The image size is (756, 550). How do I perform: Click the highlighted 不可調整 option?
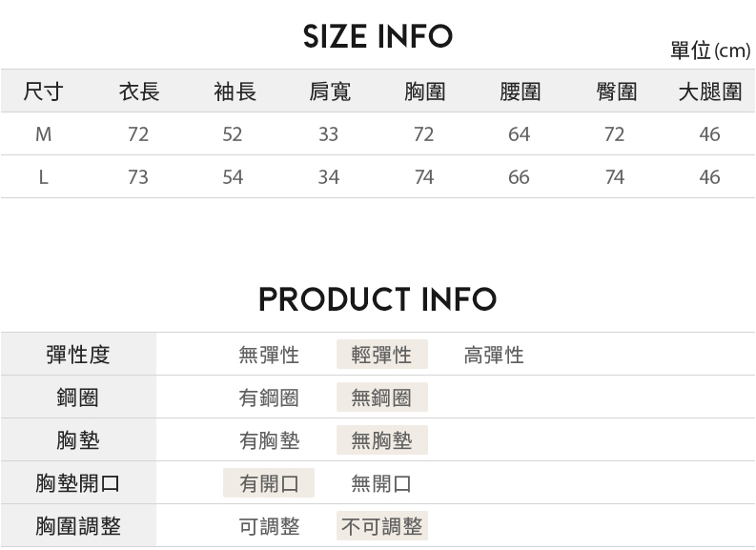tap(381, 526)
